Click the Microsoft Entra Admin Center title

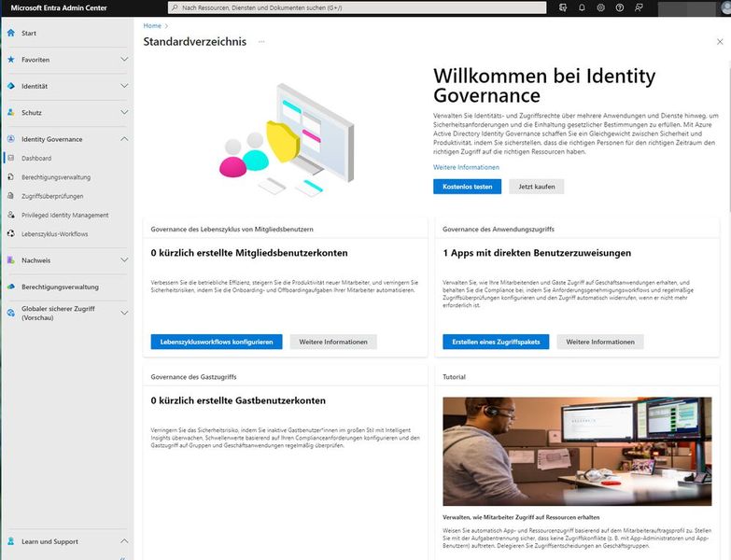point(58,7)
